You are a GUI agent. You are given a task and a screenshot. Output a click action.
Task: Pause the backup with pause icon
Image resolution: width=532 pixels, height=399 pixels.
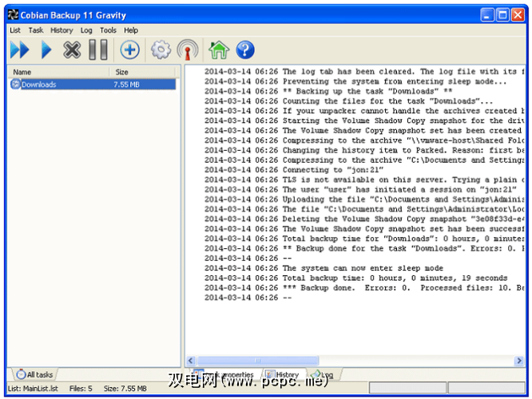click(98, 49)
